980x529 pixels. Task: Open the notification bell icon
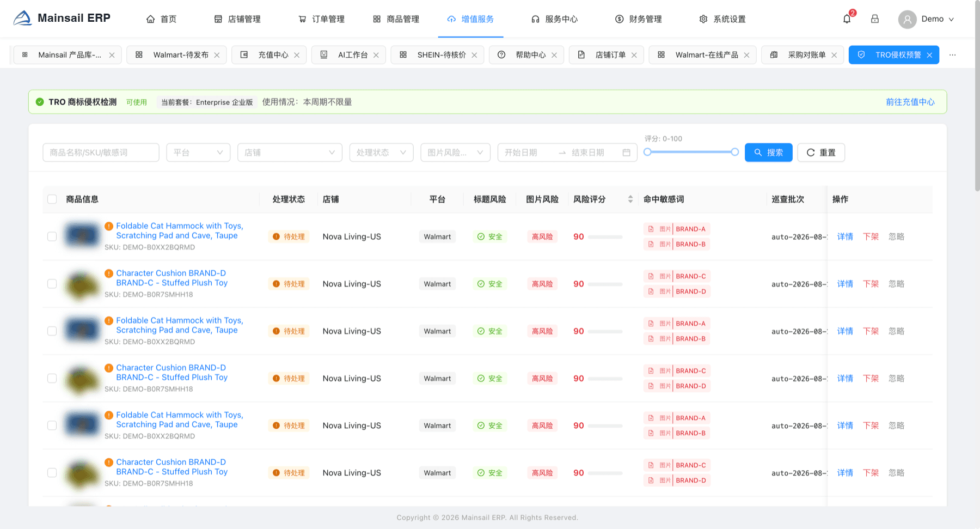click(x=847, y=19)
